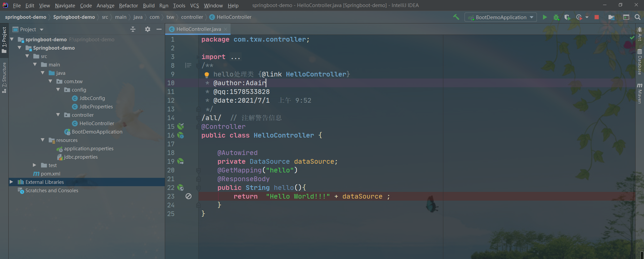The width and height of the screenshot is (644, 259).
Task: Expand the External Libraries node arrow
Action: [x=11, y=182]
